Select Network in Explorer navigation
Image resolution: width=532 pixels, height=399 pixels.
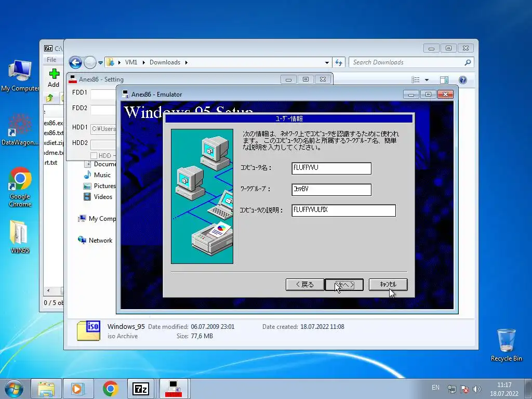point(100,240)
